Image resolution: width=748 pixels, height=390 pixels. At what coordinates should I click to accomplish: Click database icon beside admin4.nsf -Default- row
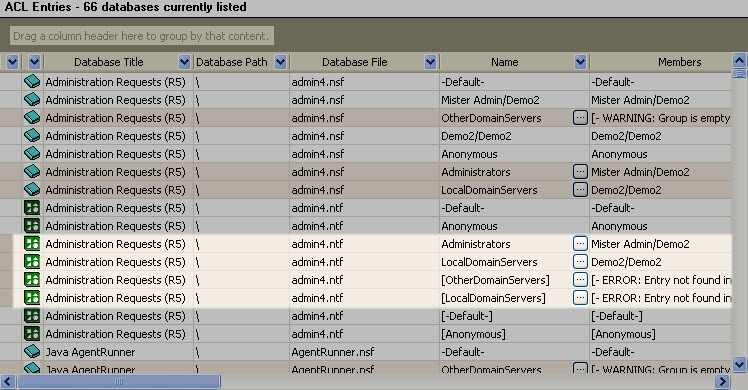[32, 82]
